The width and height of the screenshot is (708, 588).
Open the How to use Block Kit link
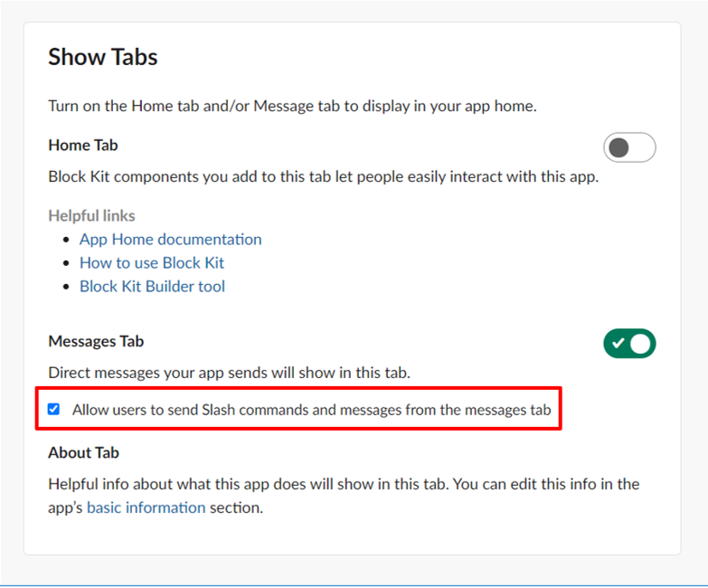[152, 263]
